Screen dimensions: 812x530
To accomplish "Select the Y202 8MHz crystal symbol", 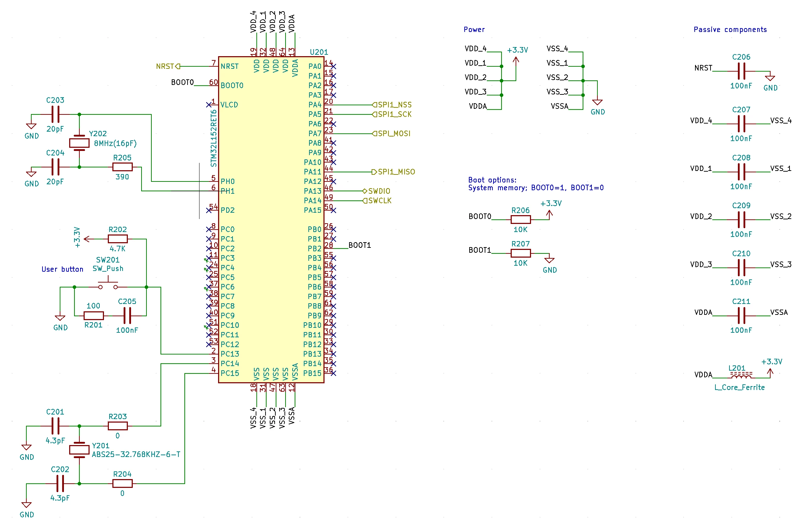I will [x=79, y=143].
